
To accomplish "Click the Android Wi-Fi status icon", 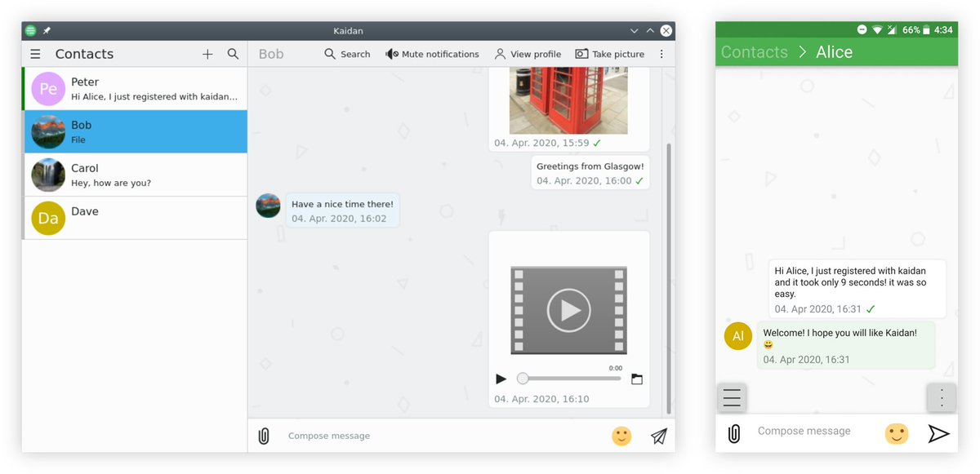I will click(x=878, y=29).
